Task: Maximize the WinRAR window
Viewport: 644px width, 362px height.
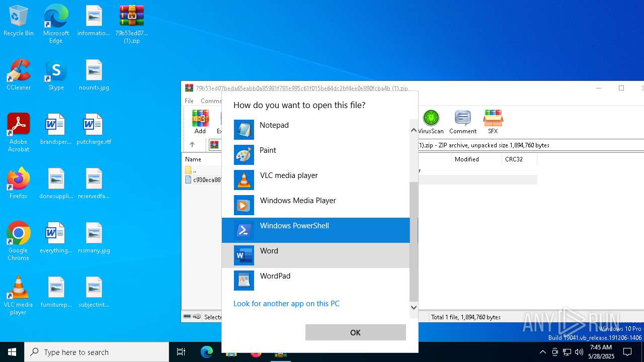Action: pyautogui.click(x=621, y=88)
